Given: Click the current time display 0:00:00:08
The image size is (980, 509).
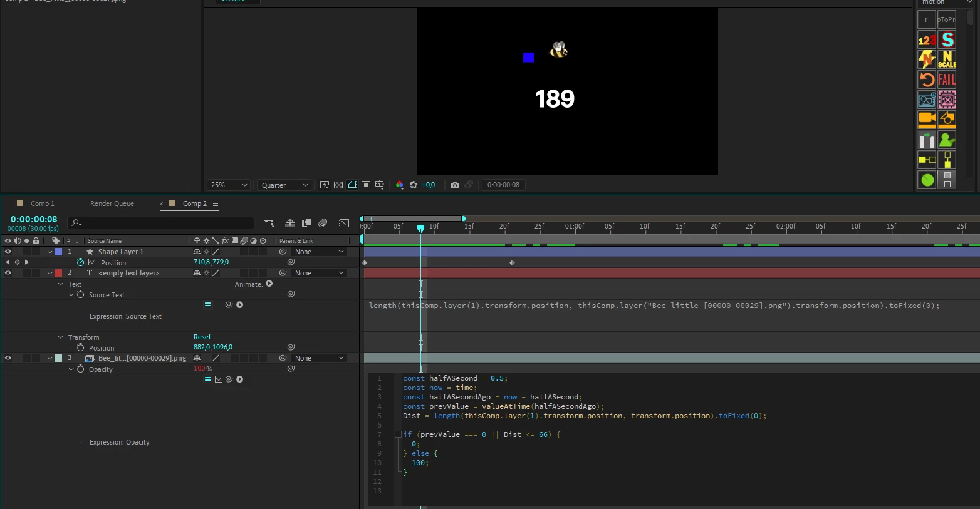Looking at the screenshot, I should pyautogui.click(x=34, y=219).
